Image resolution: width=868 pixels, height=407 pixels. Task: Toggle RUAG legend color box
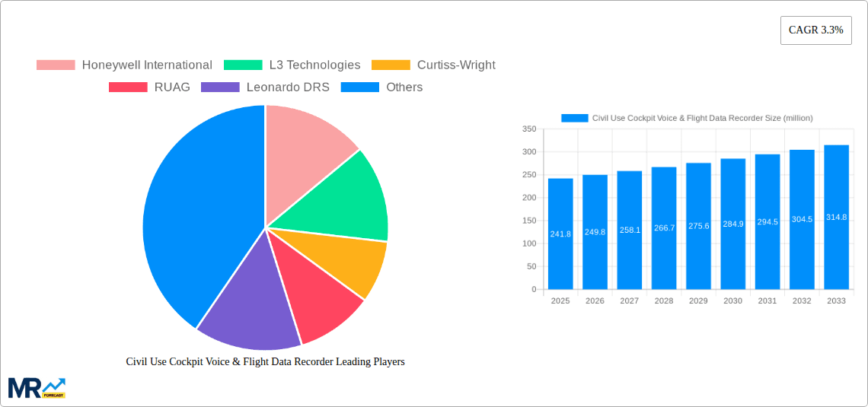pyautogui.click(x=128, y=87)
